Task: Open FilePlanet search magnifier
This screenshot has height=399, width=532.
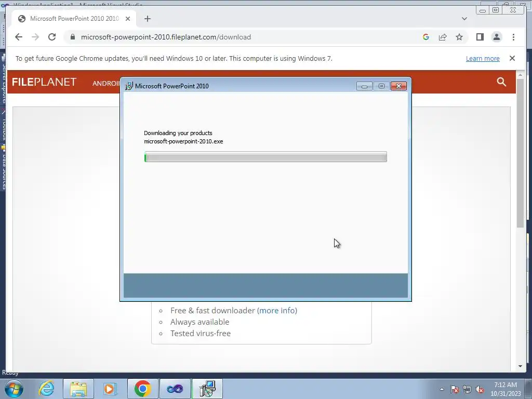Action: click(x=501, y=82)
